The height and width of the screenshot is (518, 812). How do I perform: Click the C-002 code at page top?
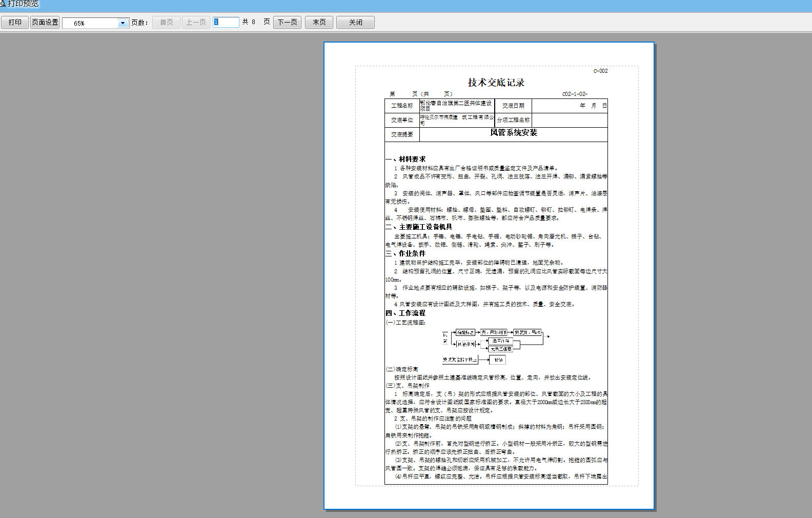point(600,71)
